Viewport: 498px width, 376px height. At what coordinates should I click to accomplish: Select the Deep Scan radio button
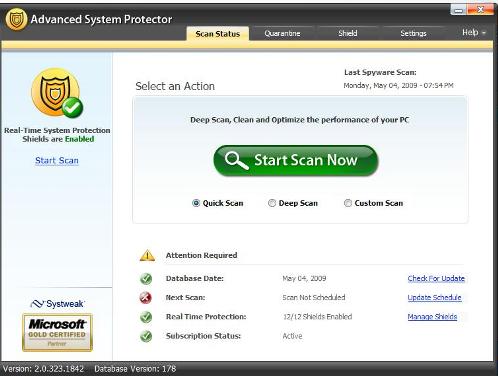pyautogui.click(x=272, y=203)
